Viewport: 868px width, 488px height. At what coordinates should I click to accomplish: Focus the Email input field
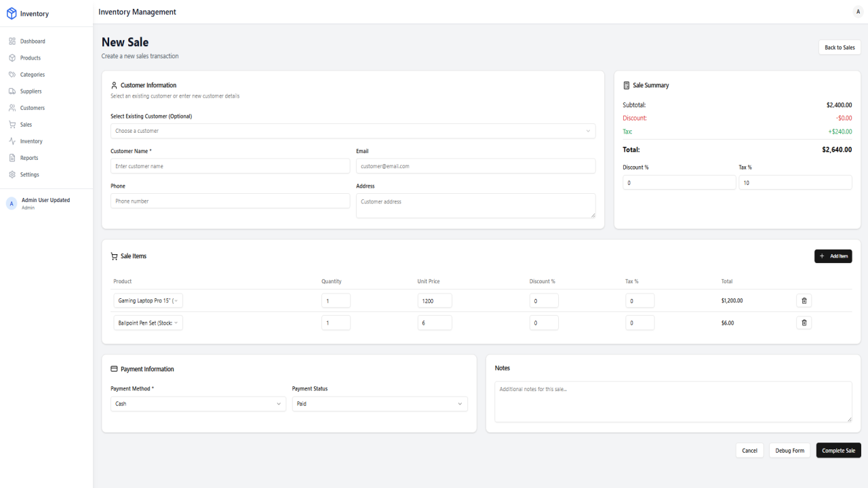point(476,166)
